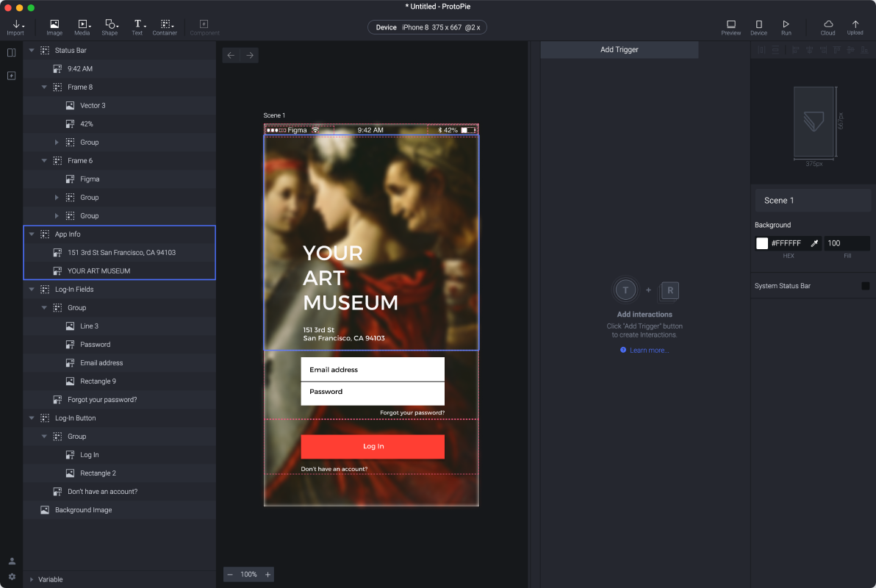This screenshot has width=876, height=588.
Task: Zoom out with the minus button
Action: pyautogui.click(x=230, y=575)
